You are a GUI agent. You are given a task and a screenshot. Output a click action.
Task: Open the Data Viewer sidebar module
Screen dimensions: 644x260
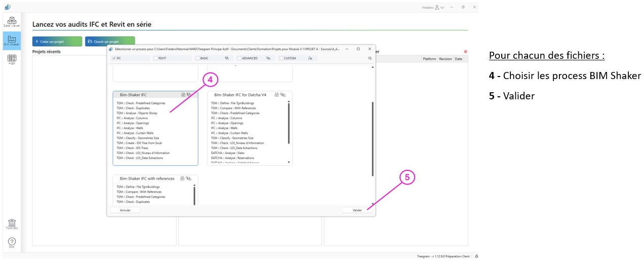point(12,21)
